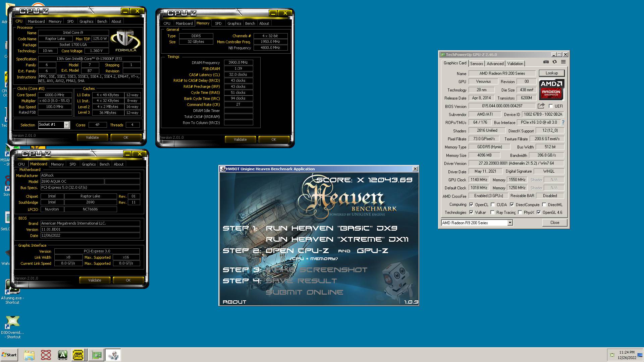Click OK in the CPU-Z CPU window
This screenshot has width=644, height=362.
(126, 137)
